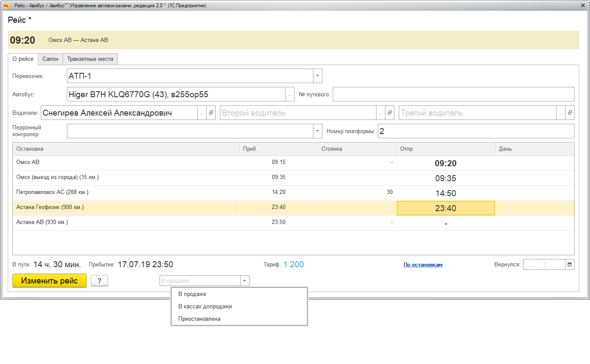Viewport: 590px width, 364px height.
Task: Click ellipsis button next to Автобус field
Action: tap(290, 95)
